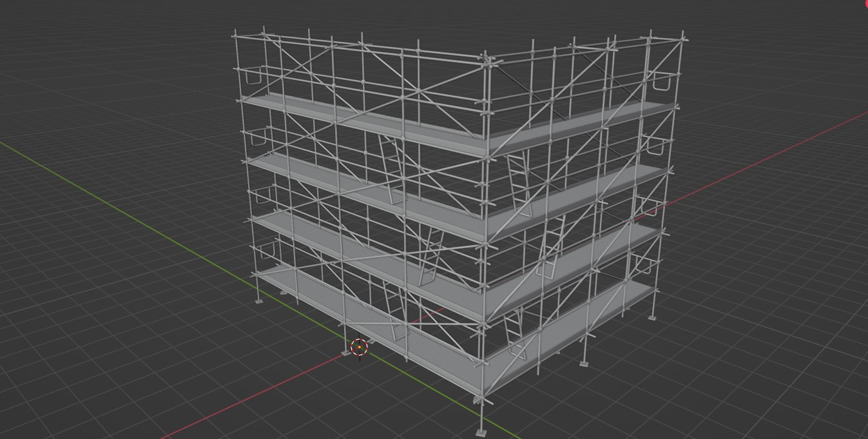The image size is (868, 439).
Task: Select the far-left scaffold base plate
Action: (259, 301)
